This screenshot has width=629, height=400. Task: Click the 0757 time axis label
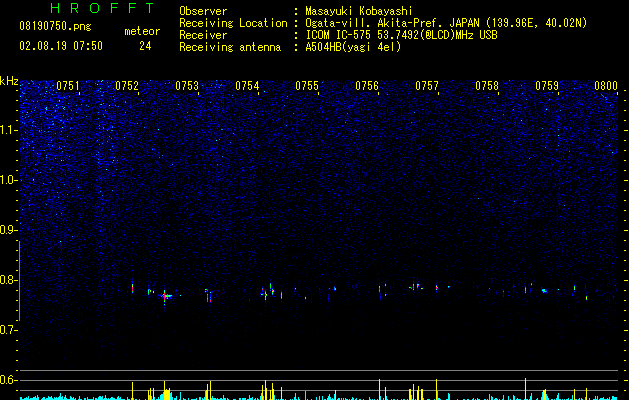click(427, 86)
